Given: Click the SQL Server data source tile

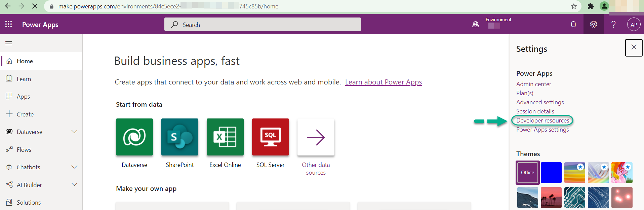Looking at the screenshot, I should [x=271, y=137].
